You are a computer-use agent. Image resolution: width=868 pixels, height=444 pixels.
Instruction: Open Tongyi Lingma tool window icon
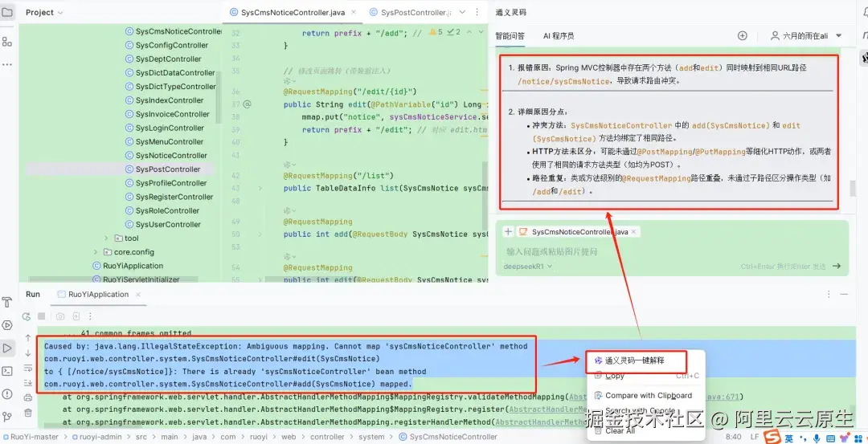pos(864,56)
